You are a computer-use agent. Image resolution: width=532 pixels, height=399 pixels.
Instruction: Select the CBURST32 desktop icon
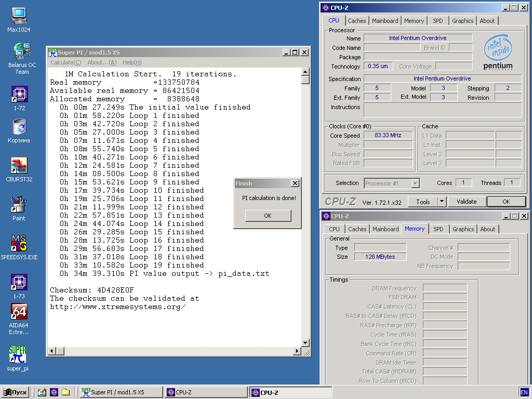[x=19, y=170]
